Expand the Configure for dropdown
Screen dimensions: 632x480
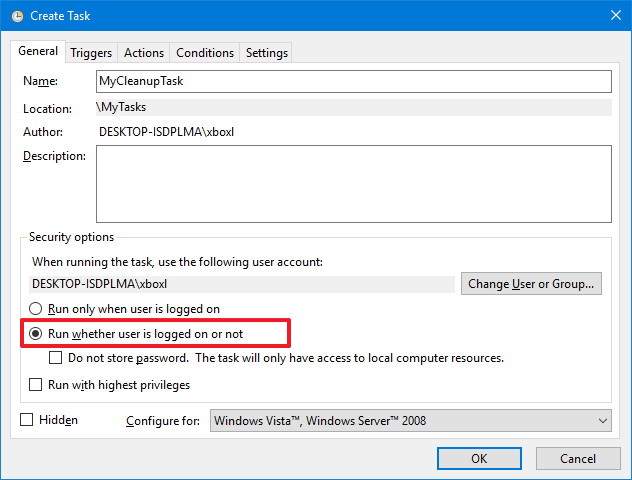pyautogui.click(x=410, y=421)
